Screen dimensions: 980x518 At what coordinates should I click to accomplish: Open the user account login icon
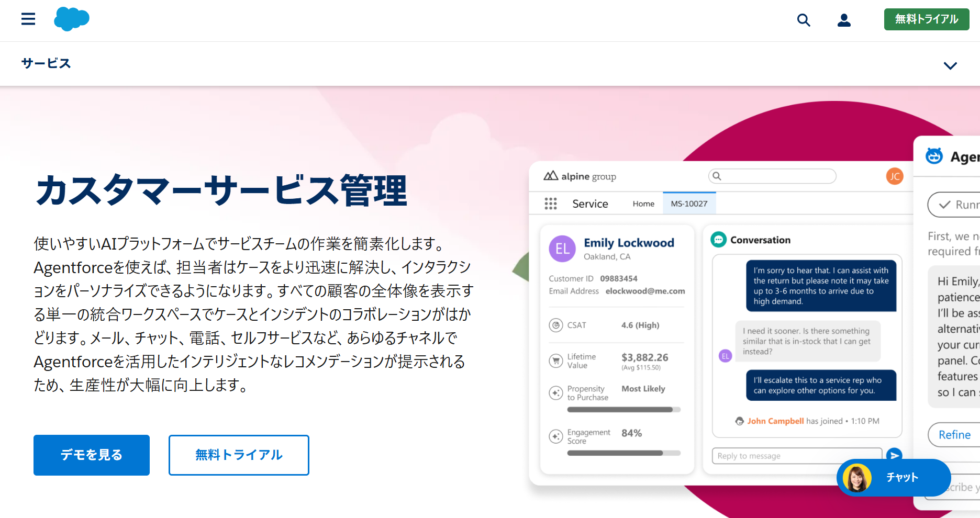point(844,20)
